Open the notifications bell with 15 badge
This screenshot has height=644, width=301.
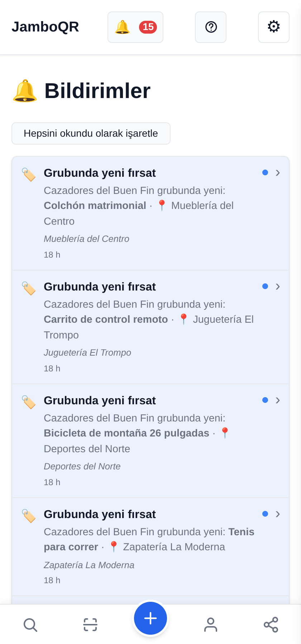(x=135, y=27)
